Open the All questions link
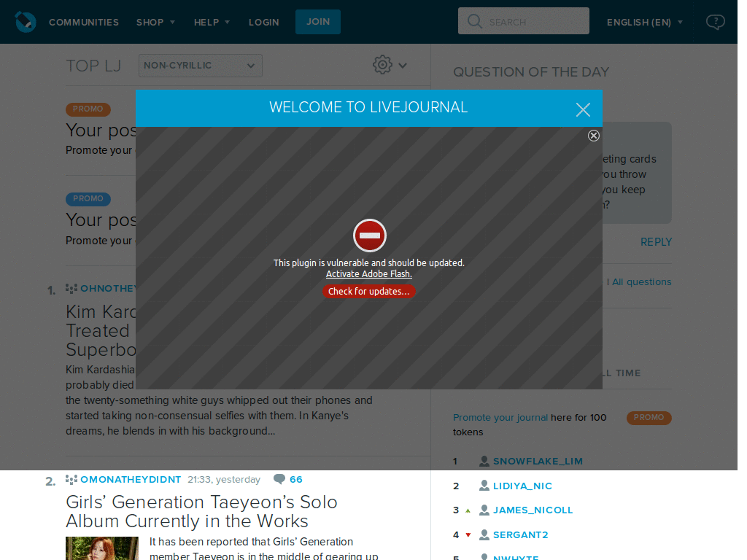The image size is (747, 560). [642, 282]
